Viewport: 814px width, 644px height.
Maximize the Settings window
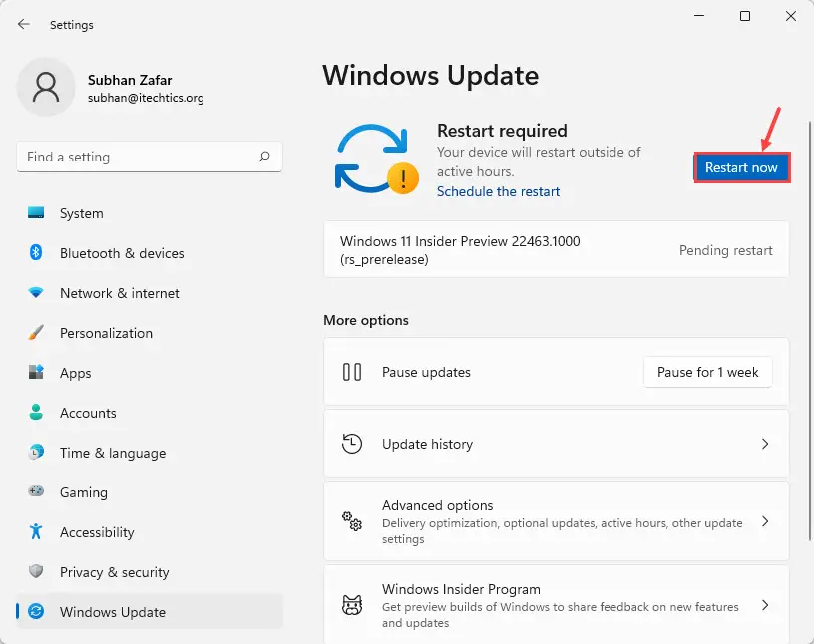pyautogui.click(x=745, y=16)
